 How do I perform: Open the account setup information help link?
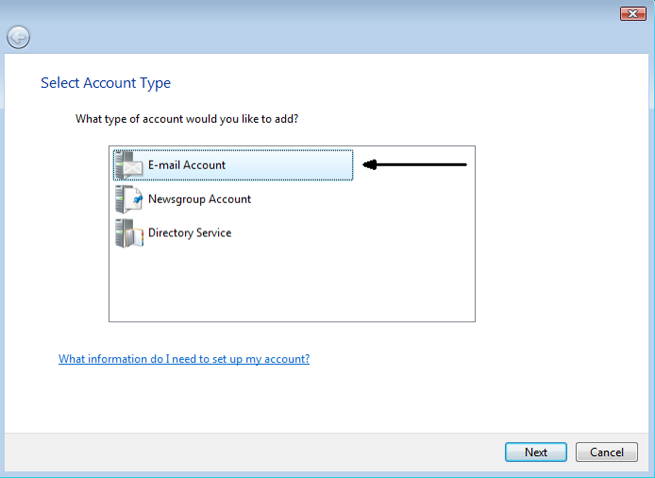coord(184,359)
